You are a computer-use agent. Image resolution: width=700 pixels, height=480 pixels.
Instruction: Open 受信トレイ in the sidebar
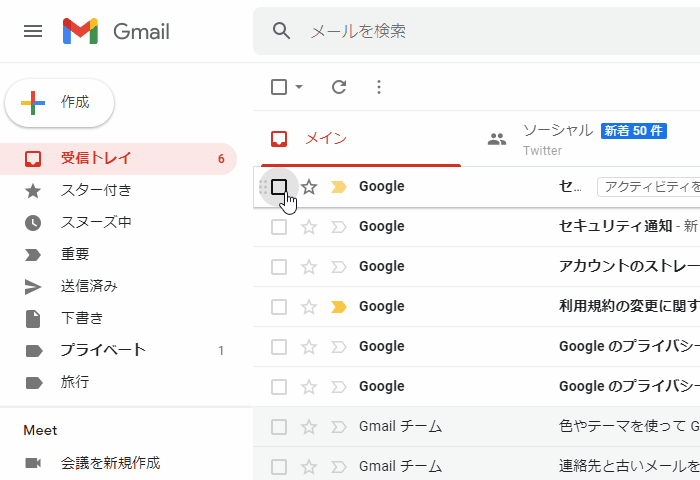point(118,159)
